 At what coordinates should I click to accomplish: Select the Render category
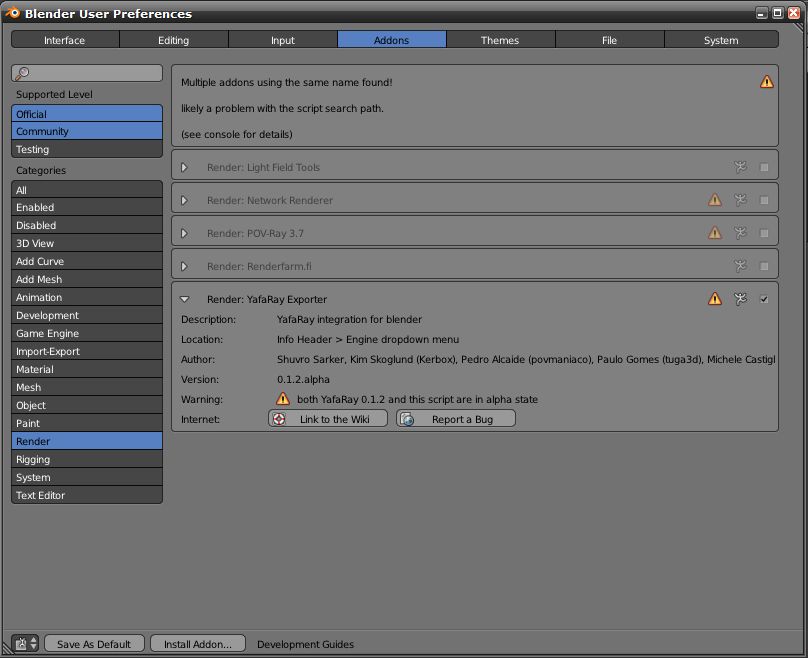tap(87, 442)
